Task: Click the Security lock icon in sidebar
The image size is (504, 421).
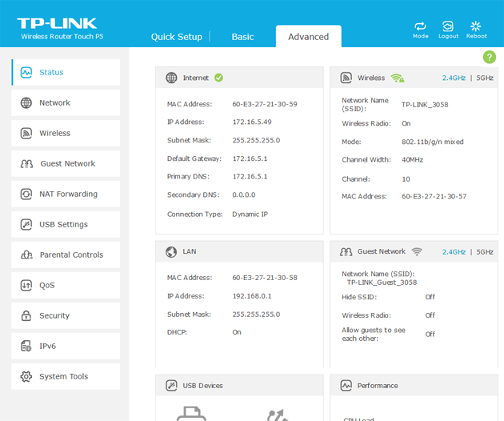Action: point(26,315)
